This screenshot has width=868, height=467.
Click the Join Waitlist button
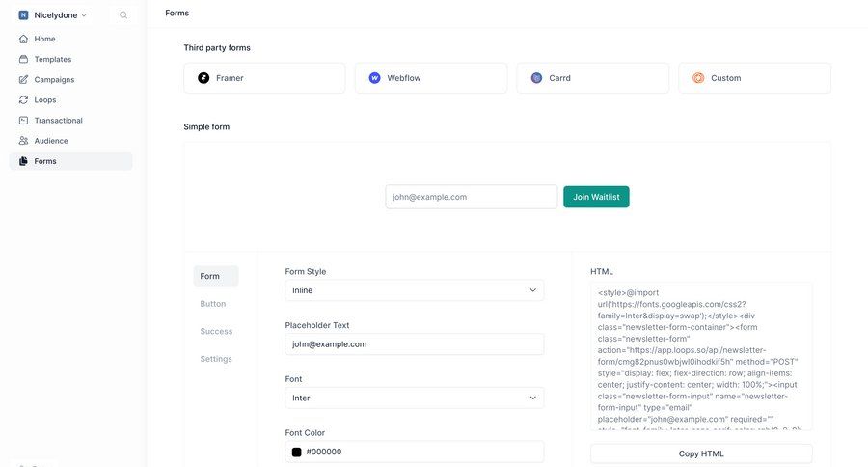[596, 197]
